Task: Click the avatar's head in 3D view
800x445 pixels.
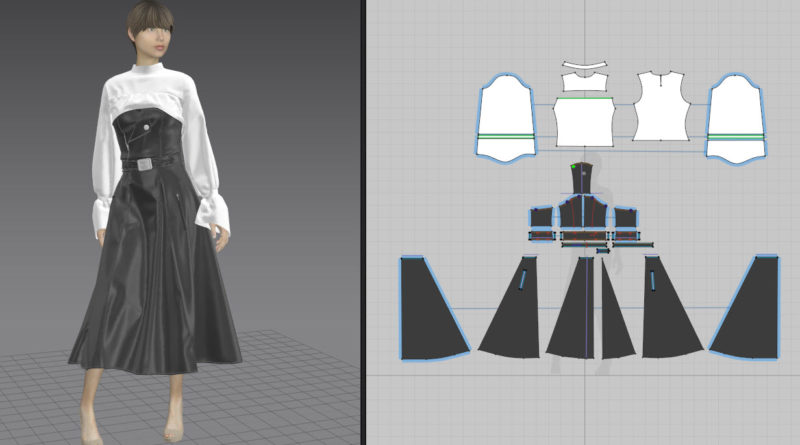Action: [x=149, y=28]
